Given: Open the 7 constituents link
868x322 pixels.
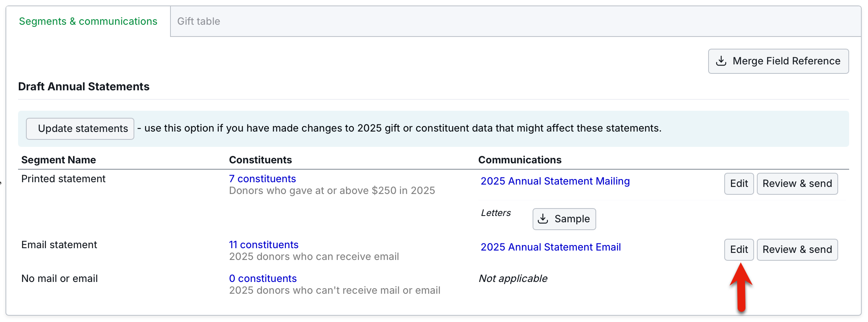Looking at the screenshot, I should 262,179.
